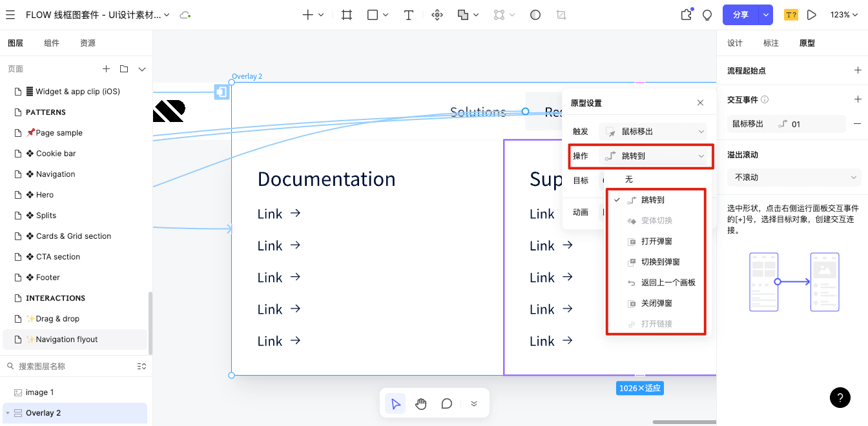Click the 分享 share button
Image resolution: width=868 pixels, height=426 pixels.
[741, 15]
